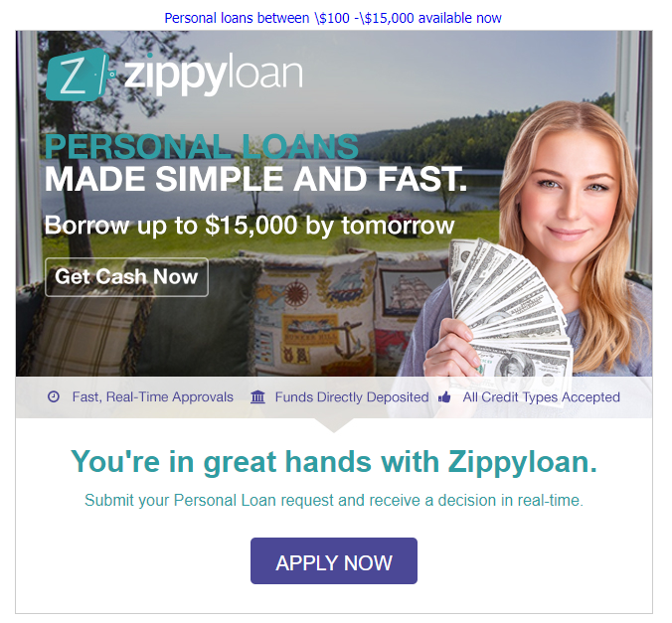The image size is (672, 623).
Task: Click the Zippyloan teal wallet logo icon
Action: tap(81, 75)
